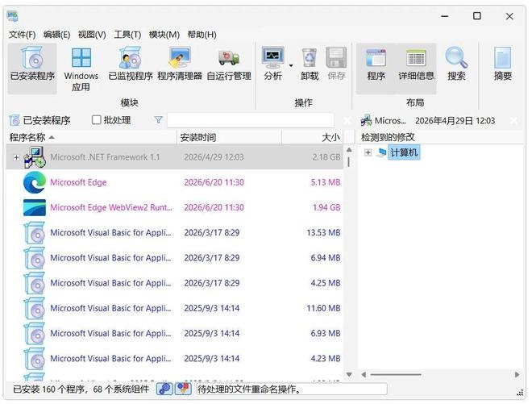Click the Microsoft Edge logo icon
Screen dimensions: 532x404
tap(35, 182)
